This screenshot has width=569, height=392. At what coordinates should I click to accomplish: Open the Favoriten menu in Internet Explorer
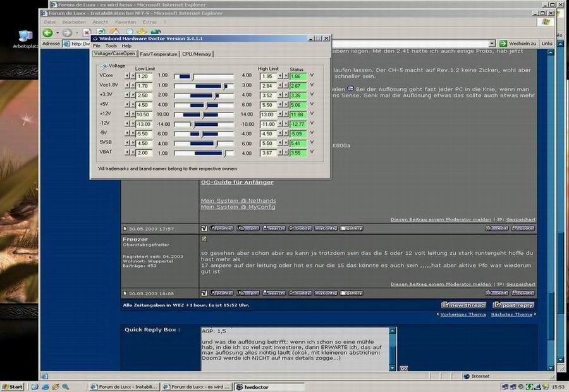(x=125, y=22)
